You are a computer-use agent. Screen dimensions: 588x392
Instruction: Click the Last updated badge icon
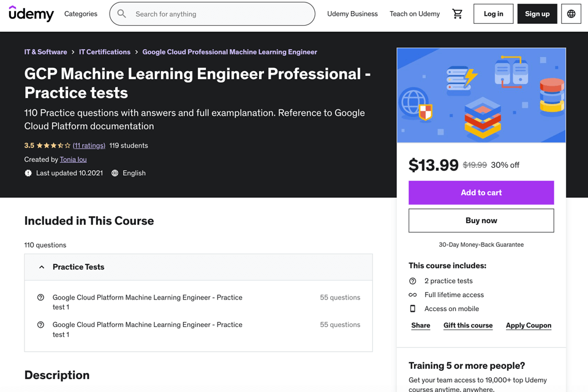click(28, 173)
